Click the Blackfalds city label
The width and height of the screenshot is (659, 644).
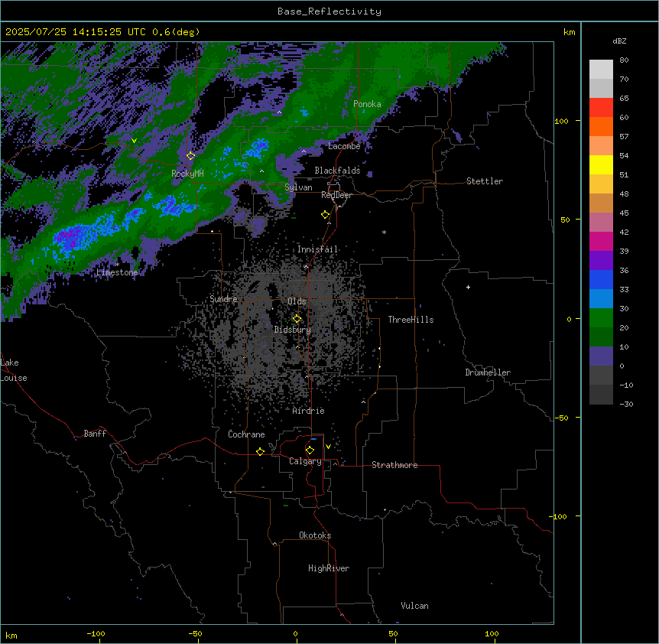(x=337, y=171)
